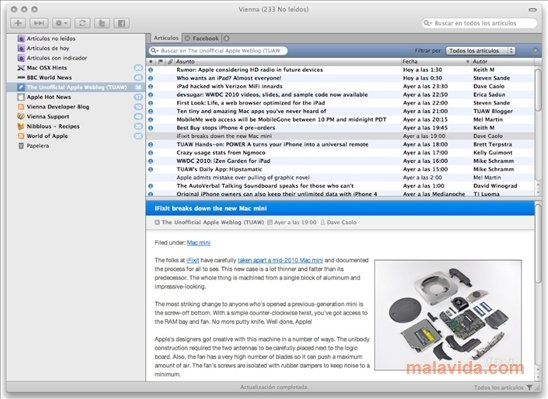The width and height of the screenshot is (548, 399).
Task: Toggle unread dot for 'TUAW's Daily App: Hipstamatic'
Action: pyautogui.click(x=151, y=169)
